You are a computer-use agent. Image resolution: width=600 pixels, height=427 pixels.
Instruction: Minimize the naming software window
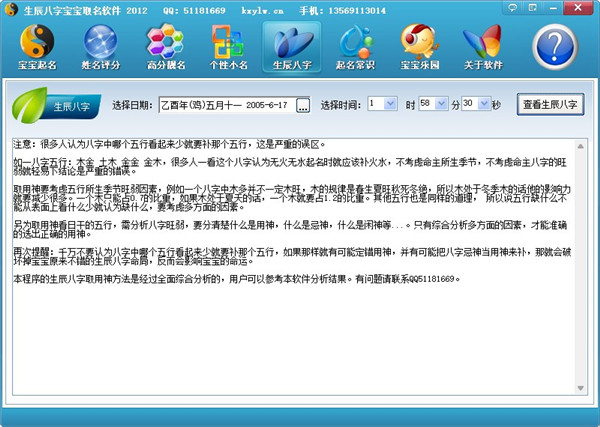[553, 8]
